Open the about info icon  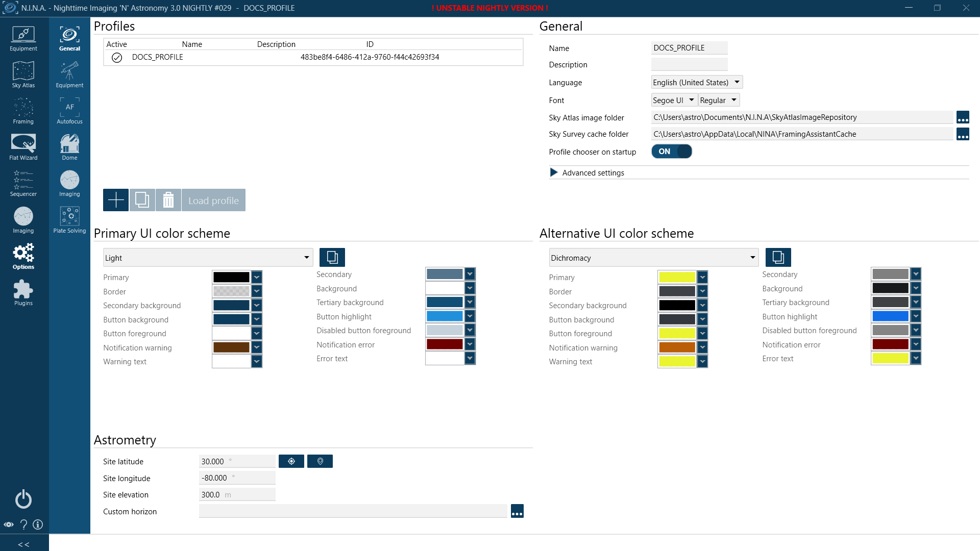pos(38,524)
